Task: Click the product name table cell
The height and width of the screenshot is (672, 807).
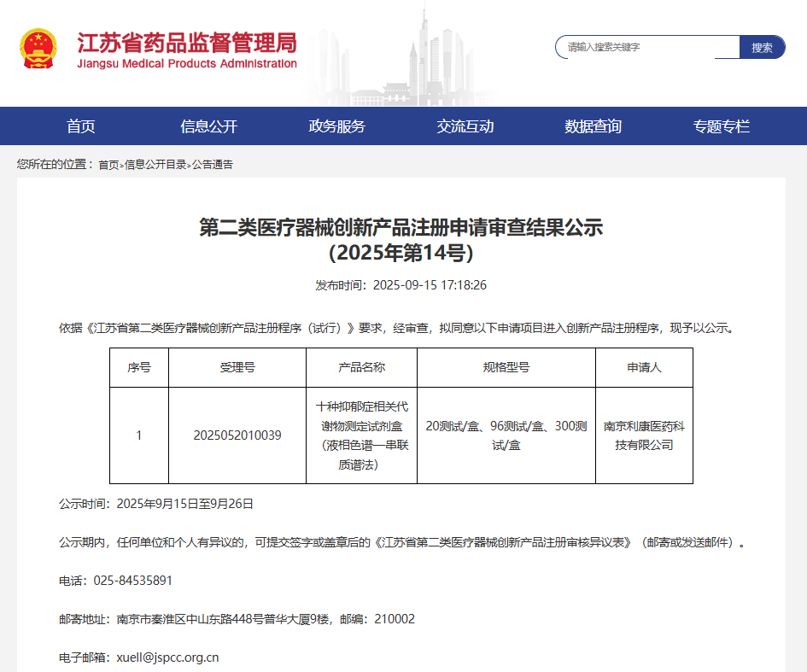Action: (361, 435)
